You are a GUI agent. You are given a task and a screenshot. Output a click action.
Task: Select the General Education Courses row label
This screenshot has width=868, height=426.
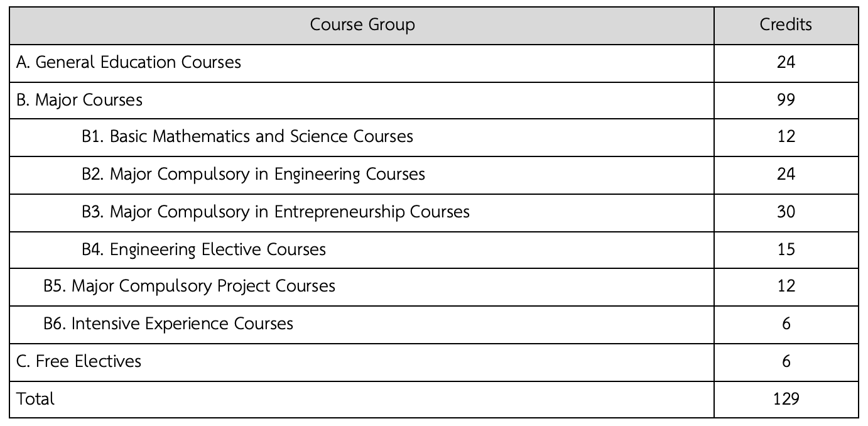pyautogui.click(x=129, y=62)
